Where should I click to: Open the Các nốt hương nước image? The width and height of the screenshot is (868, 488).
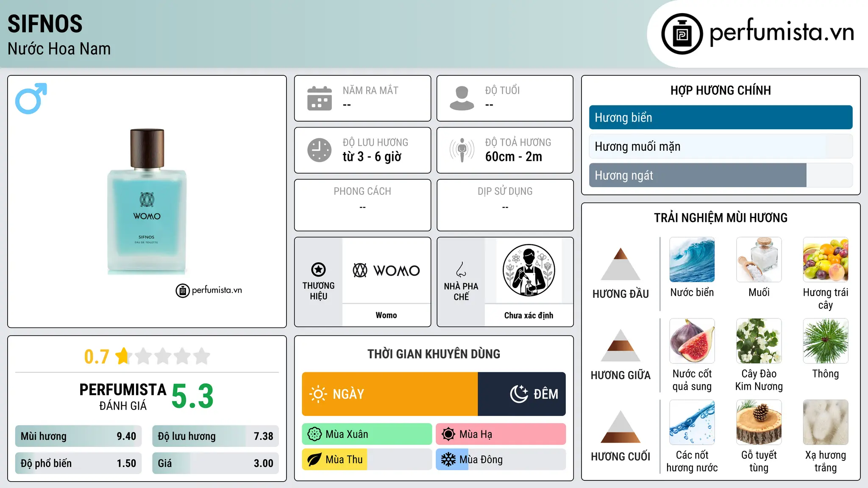click(x=692, y=422)
